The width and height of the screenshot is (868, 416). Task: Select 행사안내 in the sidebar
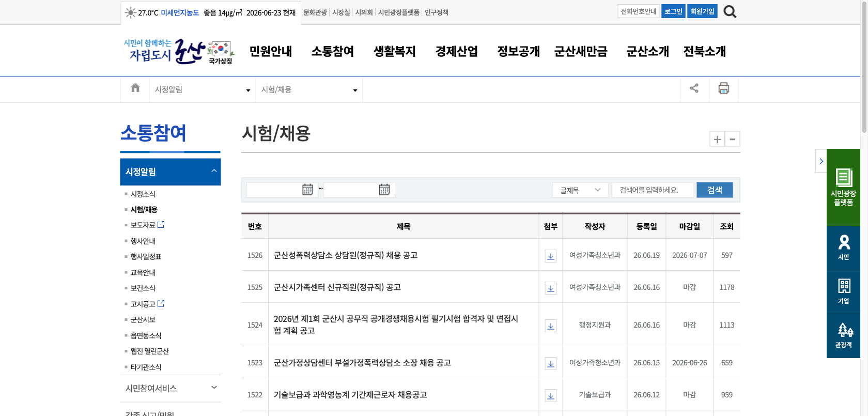143,241
